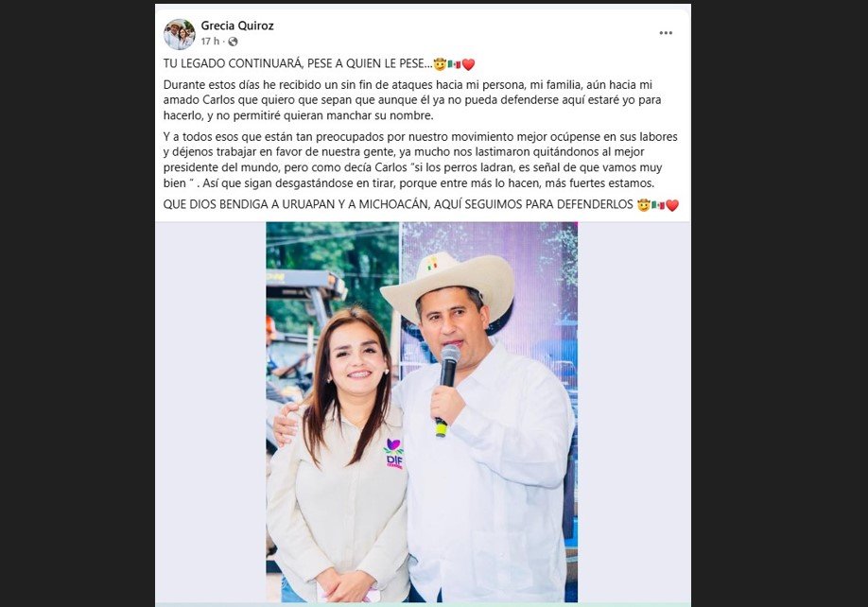This screenshot has width=868, height=607.
Task: Open the attached couple photo
Action: click(422, 411)
